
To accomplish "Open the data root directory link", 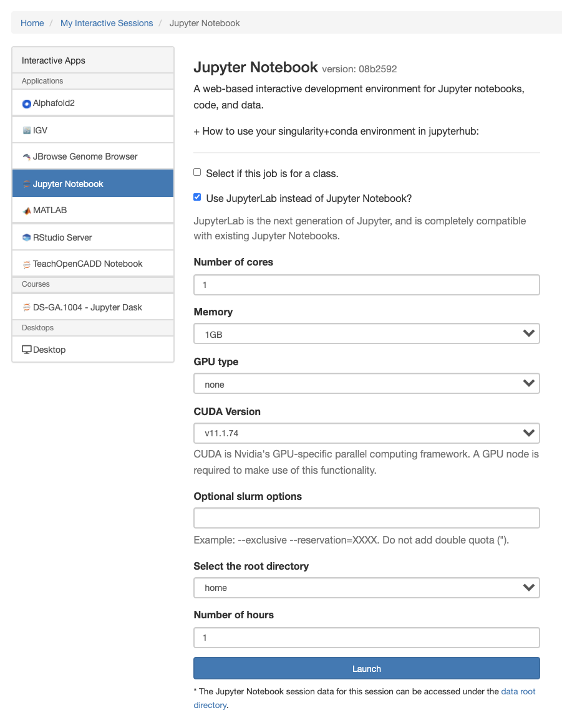I will 518,691.
